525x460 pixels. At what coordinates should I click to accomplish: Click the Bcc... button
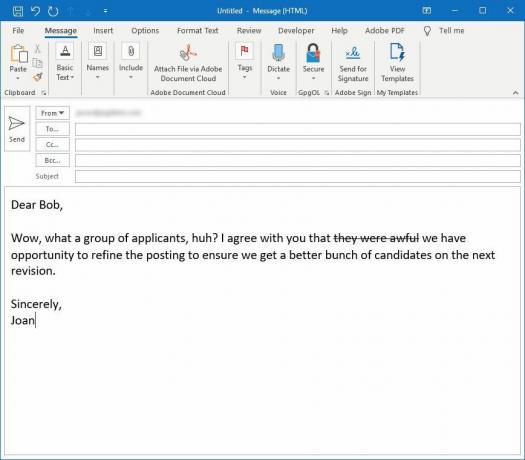coord(53,160)
